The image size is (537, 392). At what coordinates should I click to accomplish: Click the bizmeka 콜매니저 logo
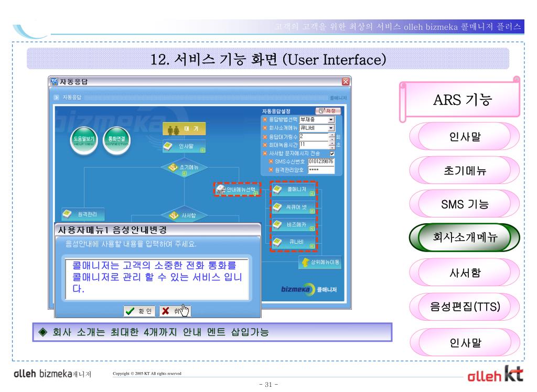pos(308,289)
